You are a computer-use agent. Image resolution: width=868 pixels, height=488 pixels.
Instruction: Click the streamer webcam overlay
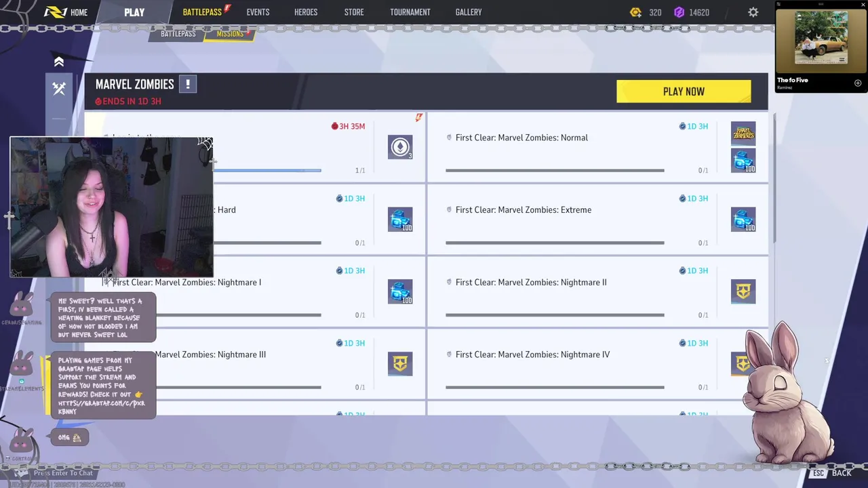[x=111, y=207]
